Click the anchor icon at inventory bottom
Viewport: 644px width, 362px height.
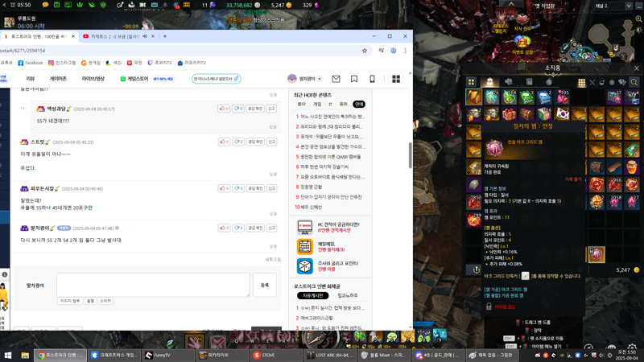[477, 269]
